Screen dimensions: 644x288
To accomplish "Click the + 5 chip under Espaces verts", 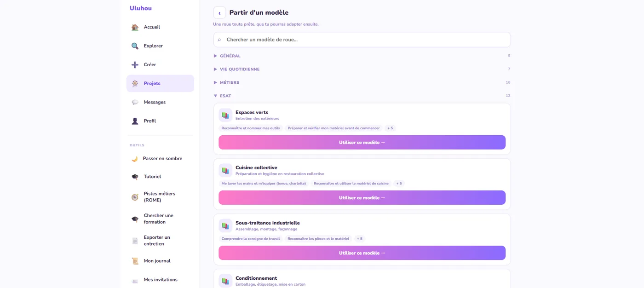I will click(390, 128).
